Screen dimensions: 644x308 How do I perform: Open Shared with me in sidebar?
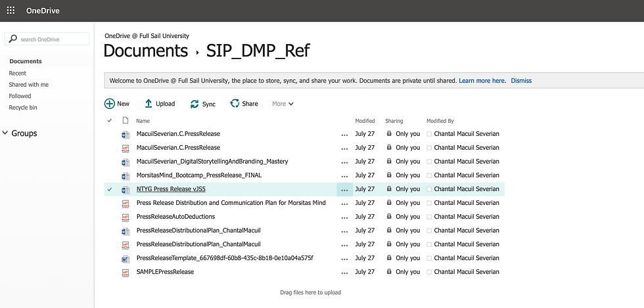point(29,85)
